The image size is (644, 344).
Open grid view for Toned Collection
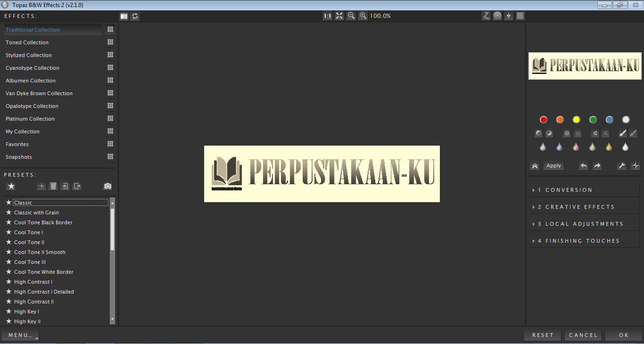coord(110,42)
